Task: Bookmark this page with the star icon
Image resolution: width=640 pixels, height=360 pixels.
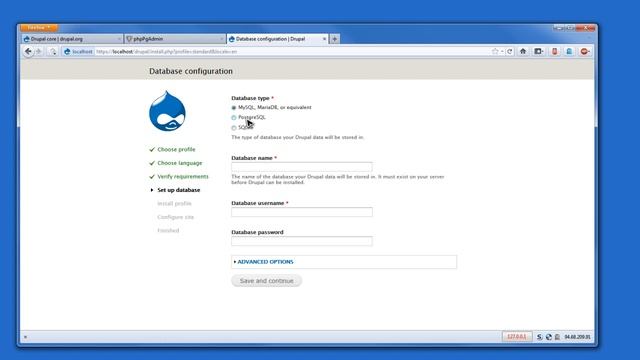Action: click(495, 51)
